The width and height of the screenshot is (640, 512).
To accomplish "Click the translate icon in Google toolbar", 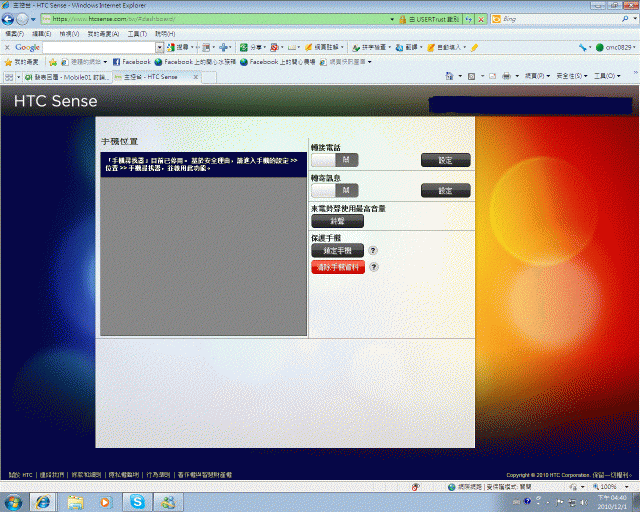I will 399,47.
